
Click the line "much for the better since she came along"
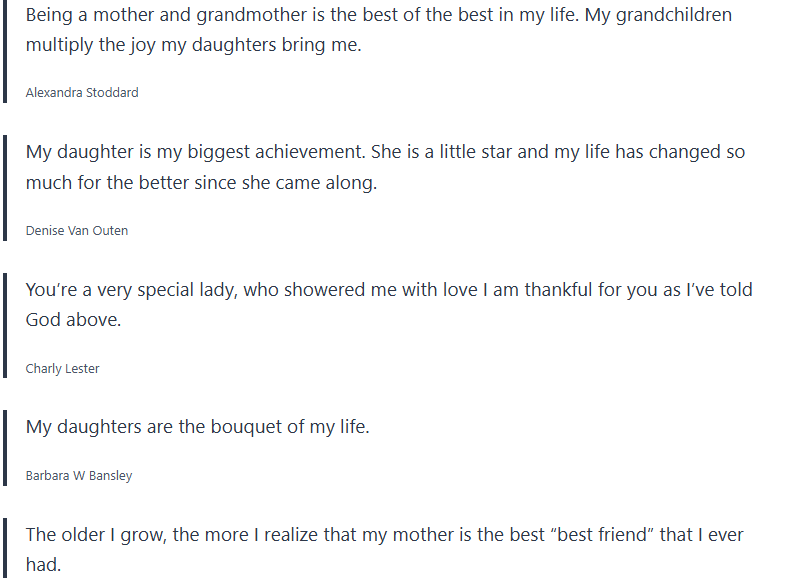(x=201, y=184)
